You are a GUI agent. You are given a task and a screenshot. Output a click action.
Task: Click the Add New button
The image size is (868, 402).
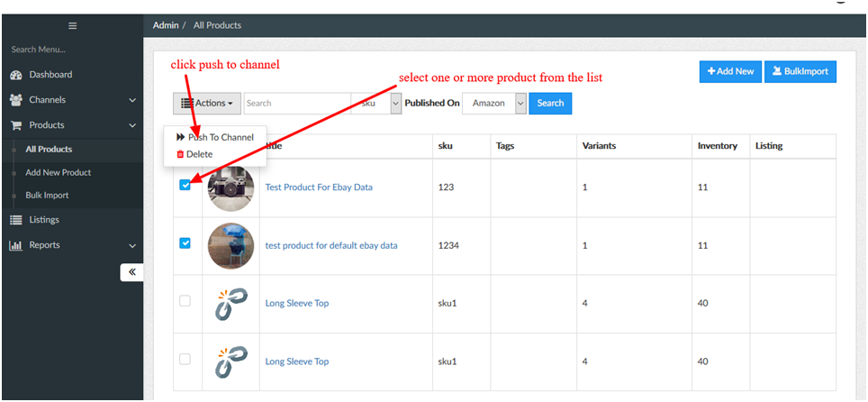(731, 71)
